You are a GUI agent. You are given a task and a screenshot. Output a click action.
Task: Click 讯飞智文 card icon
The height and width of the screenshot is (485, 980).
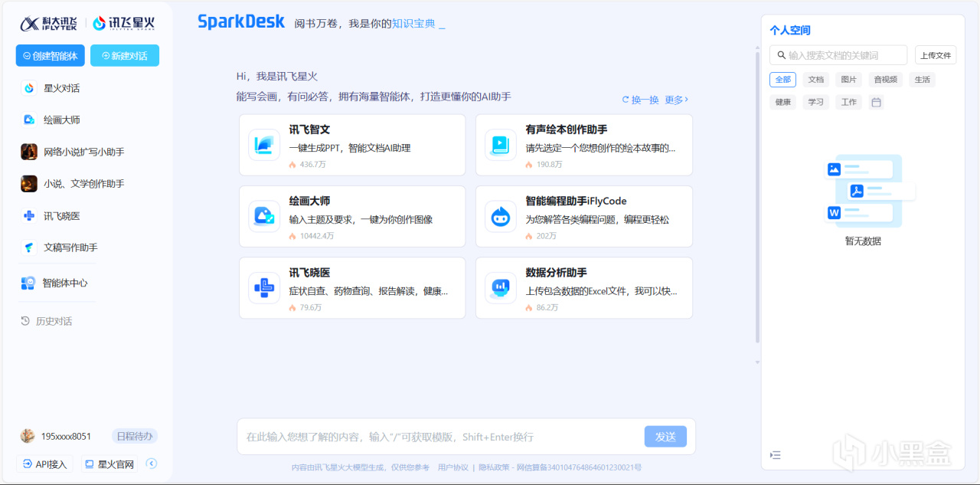tap(264, 145)
